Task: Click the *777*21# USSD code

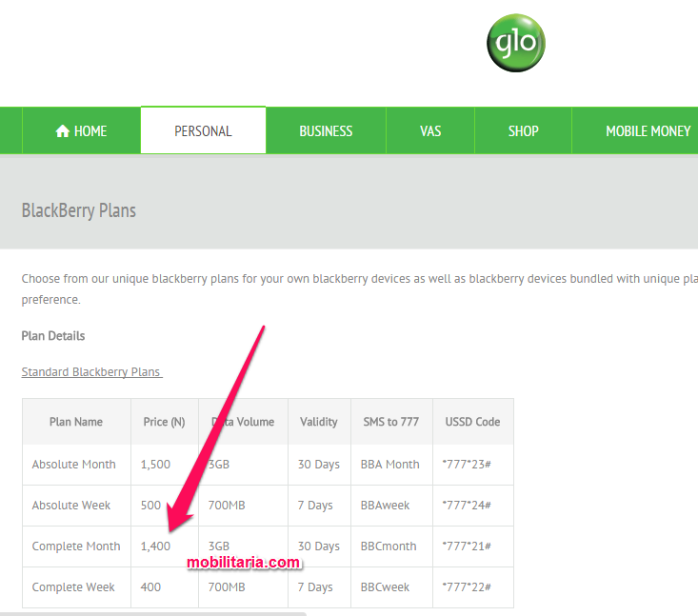Action: 467,546
